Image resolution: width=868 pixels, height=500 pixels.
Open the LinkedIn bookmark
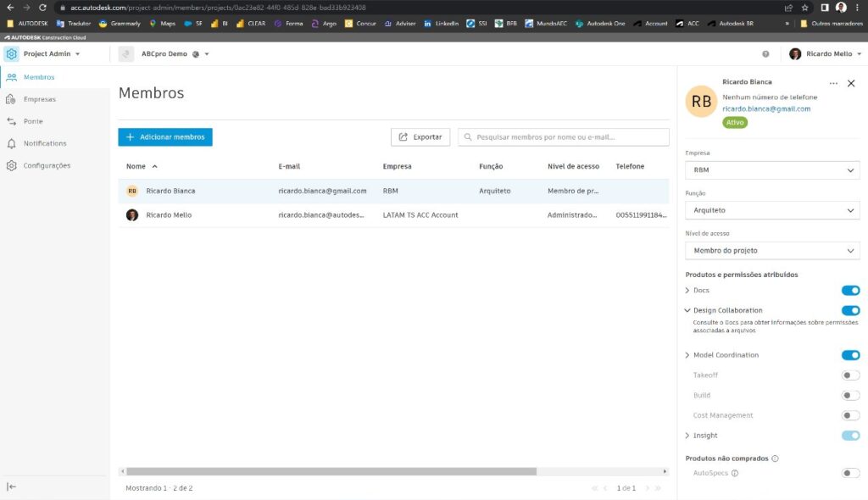(x=441, y=23)
